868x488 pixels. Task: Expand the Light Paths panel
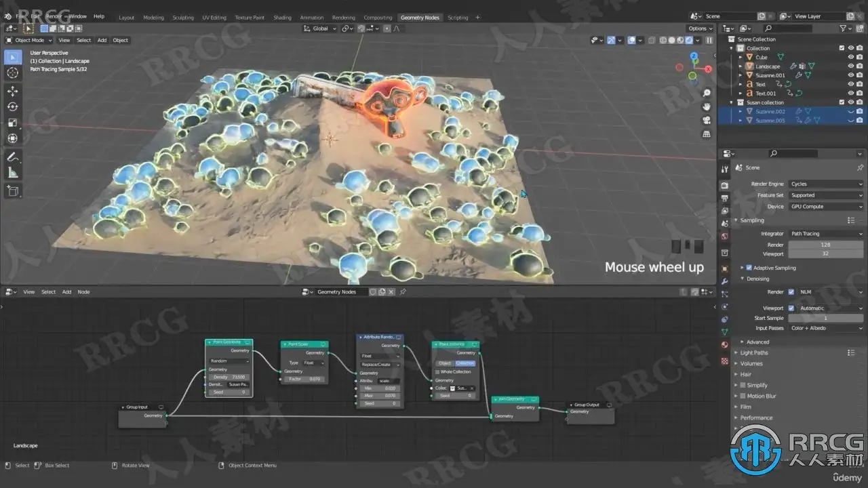(x=754, y=352)
